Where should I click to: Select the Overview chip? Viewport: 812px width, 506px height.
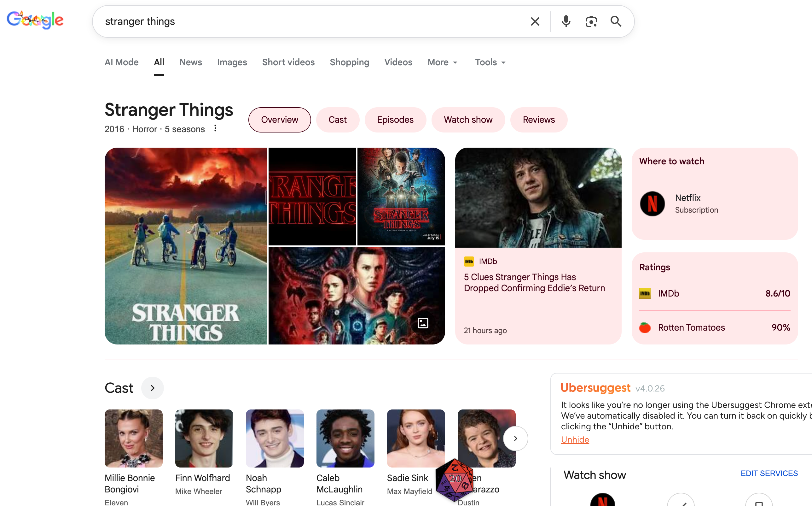pos(280,120)
